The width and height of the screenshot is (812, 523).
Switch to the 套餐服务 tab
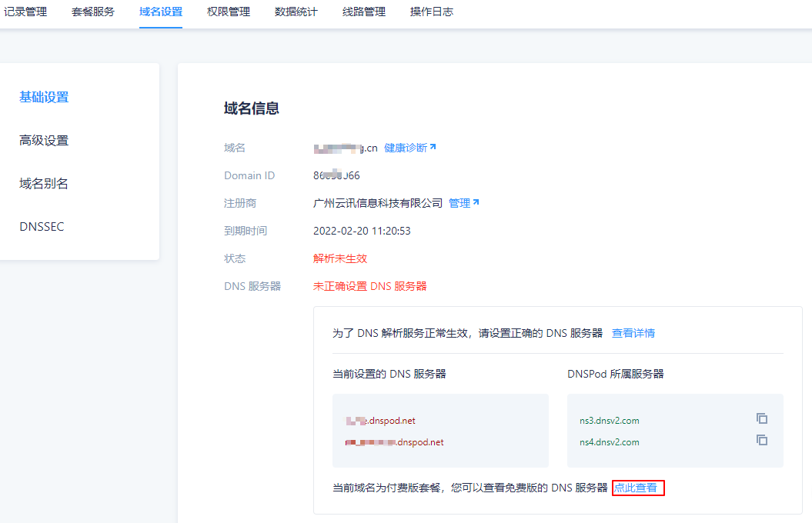click(93, 12)
